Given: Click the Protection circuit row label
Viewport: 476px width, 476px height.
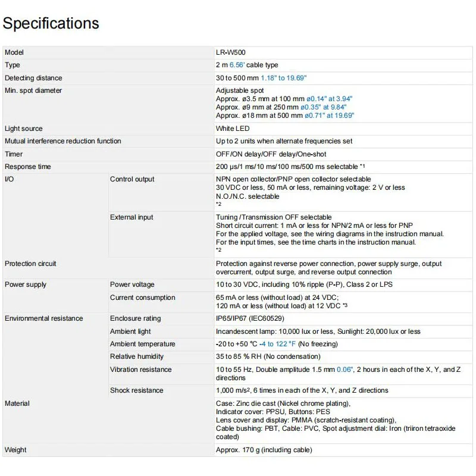Looking at the screenshot, I should point(30,264).
